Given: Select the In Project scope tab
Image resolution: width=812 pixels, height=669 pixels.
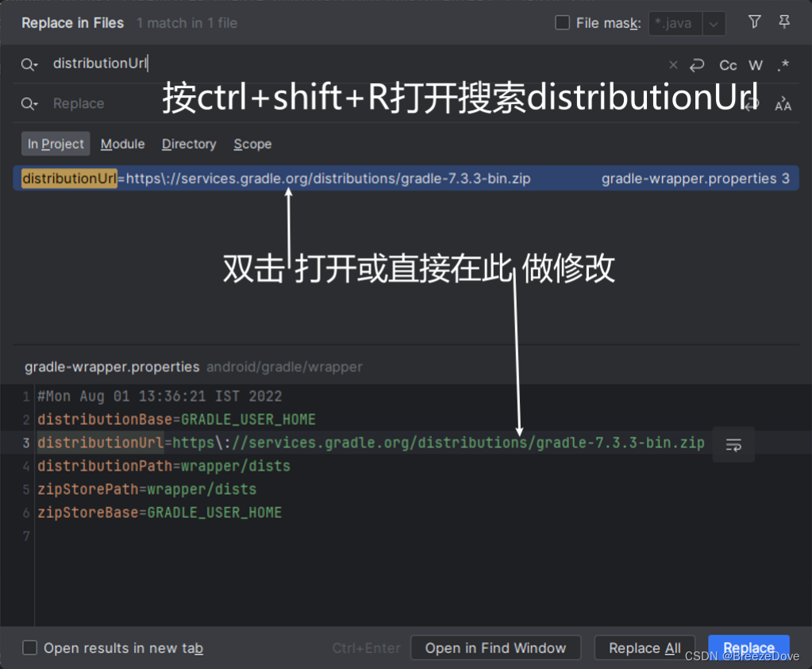Looking at the screenshot, I should point(56,144).
